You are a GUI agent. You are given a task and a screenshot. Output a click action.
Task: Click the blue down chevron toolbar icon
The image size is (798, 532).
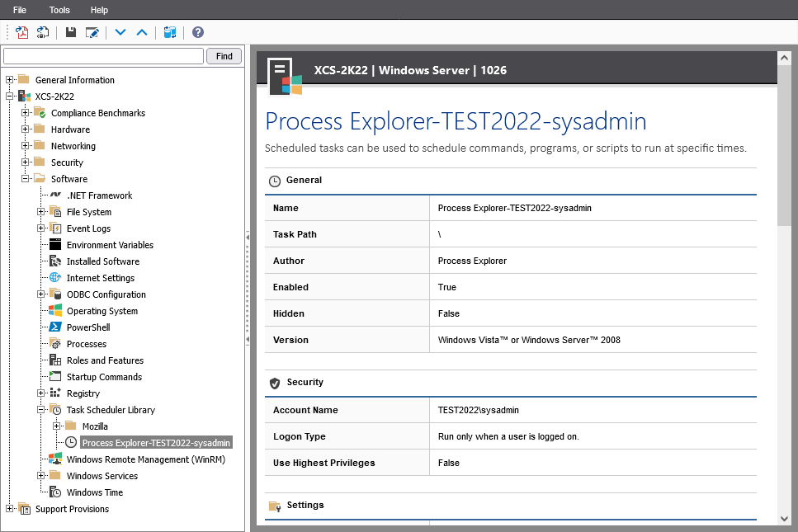120,32
